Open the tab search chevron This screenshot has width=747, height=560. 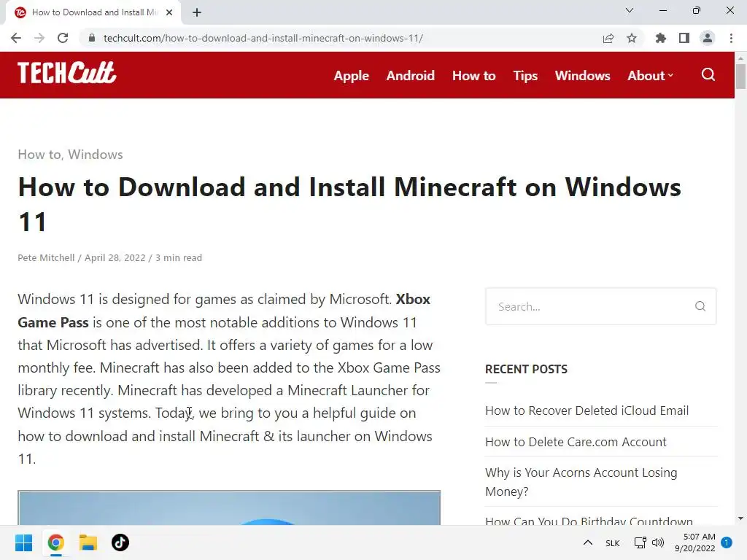coord(630,10)
